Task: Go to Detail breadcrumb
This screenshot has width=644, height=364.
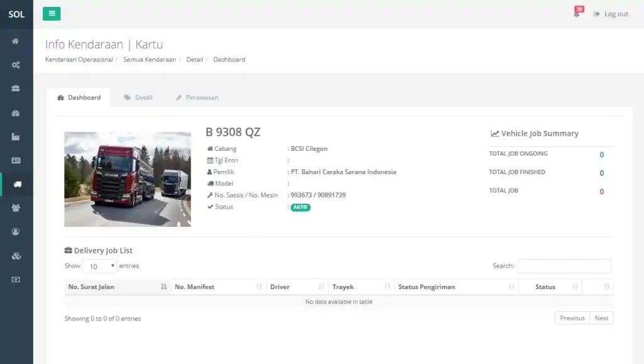Action: pos(195,60)
